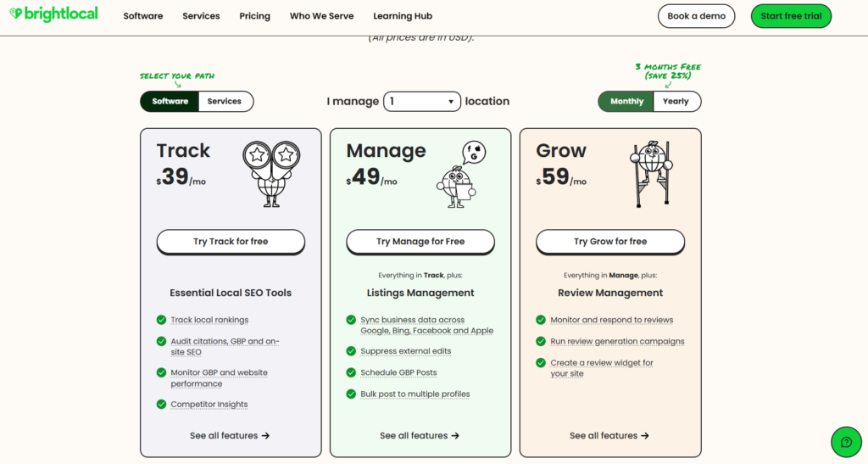Select the Software path option

click(170, 101)
